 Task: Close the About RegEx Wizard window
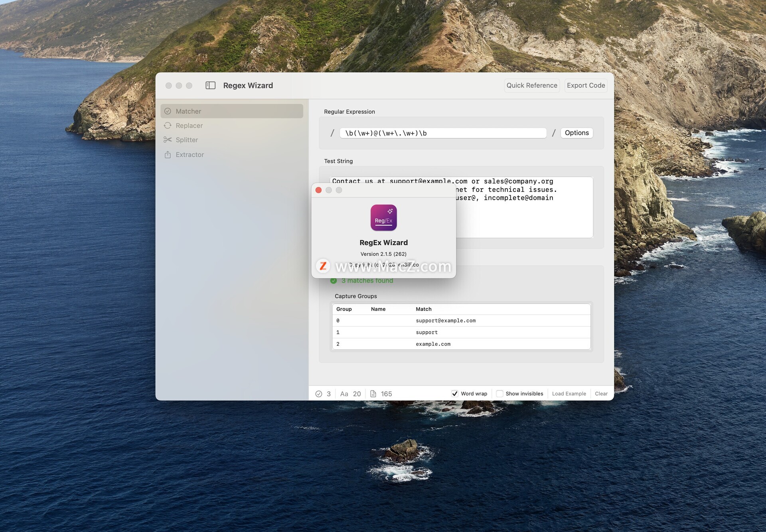(318, 190)
